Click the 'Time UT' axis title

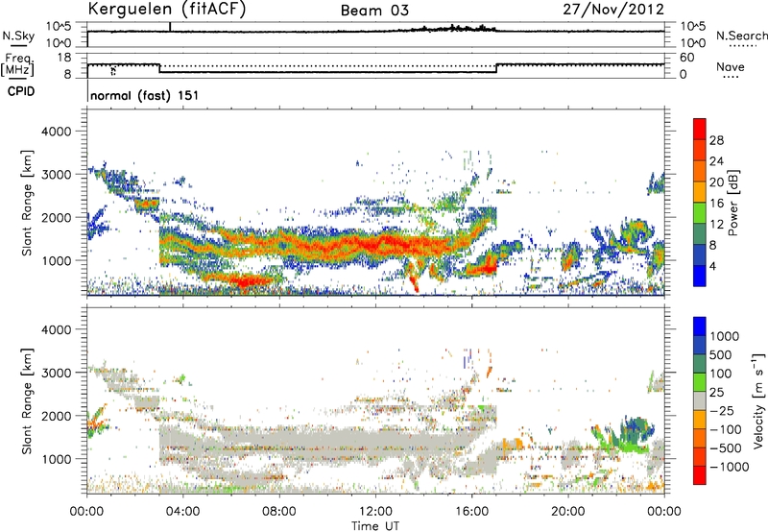click(x=375, y=525)
